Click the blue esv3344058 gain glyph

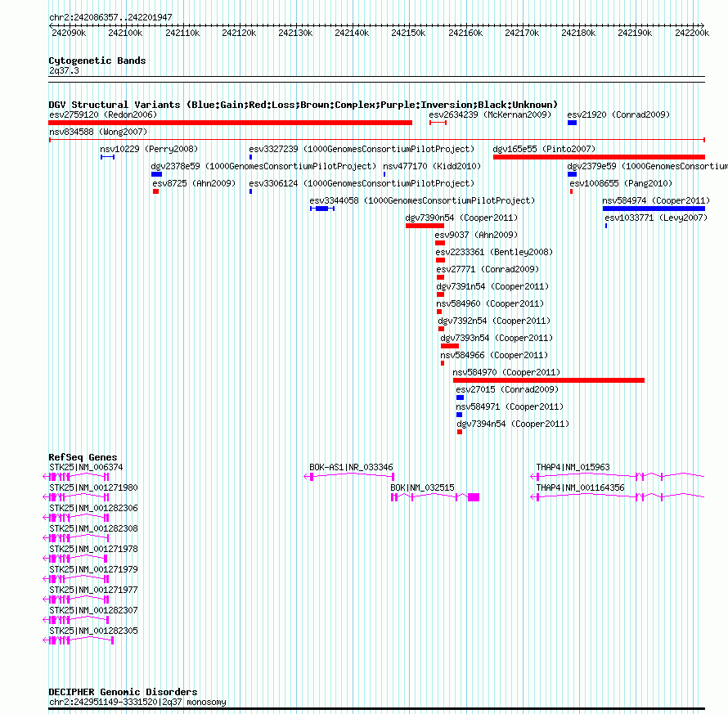click(322, 209)
